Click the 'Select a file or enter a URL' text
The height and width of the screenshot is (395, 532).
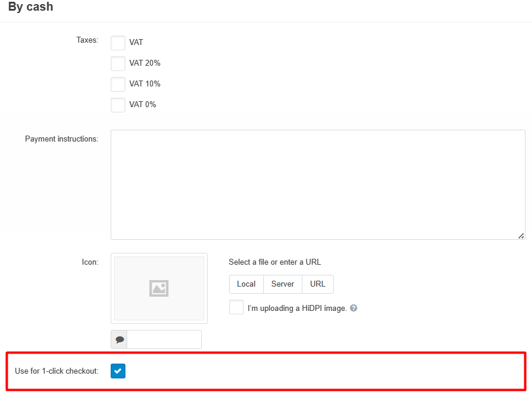275,262
